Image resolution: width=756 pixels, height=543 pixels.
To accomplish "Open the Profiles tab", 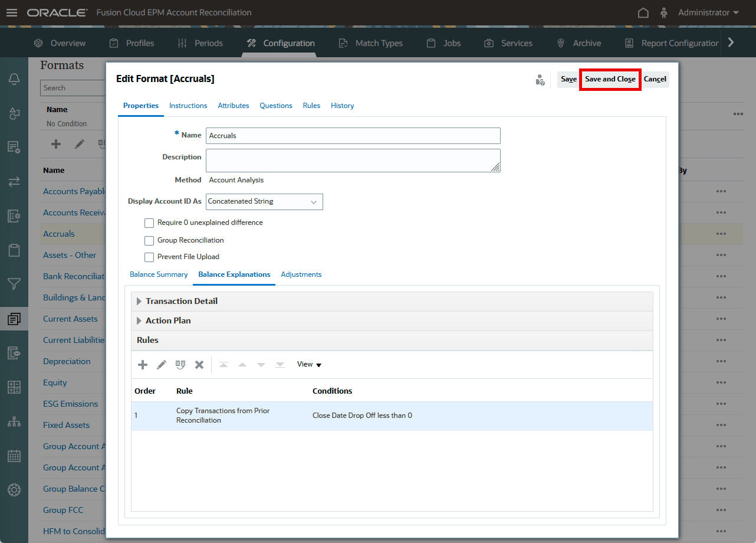I will pyautogui.click(x=132, y=43).
